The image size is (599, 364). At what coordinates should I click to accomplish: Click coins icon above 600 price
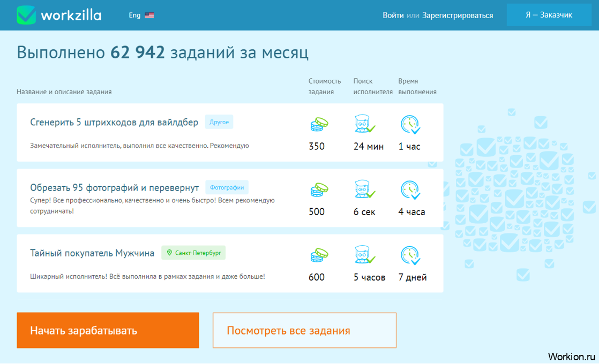point(319,255)
